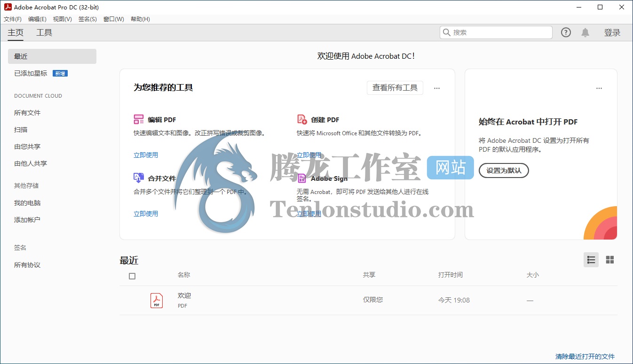The image size is (633, 364).
Task: Click the 创建 PDF tool icon
Action: 302,119
